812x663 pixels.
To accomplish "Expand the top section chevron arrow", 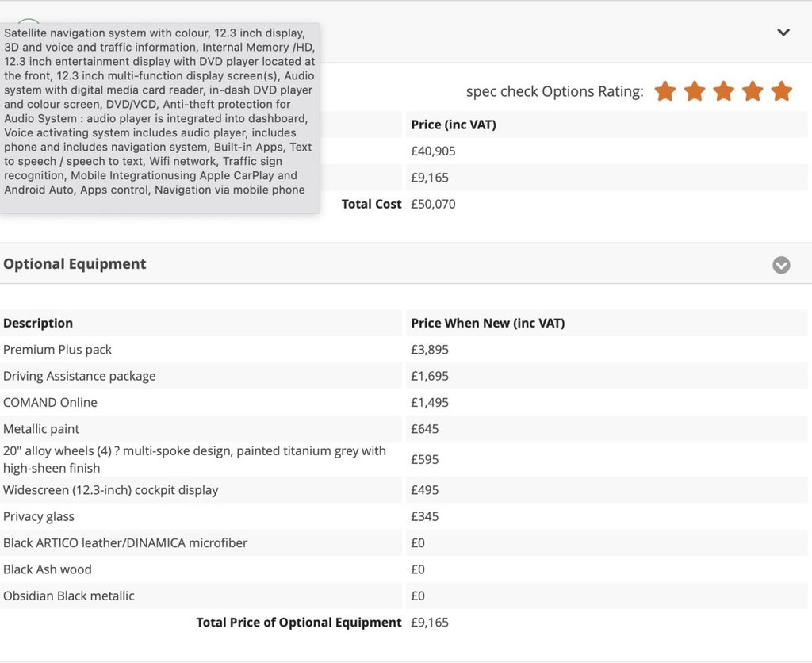I will coord(783,33).
